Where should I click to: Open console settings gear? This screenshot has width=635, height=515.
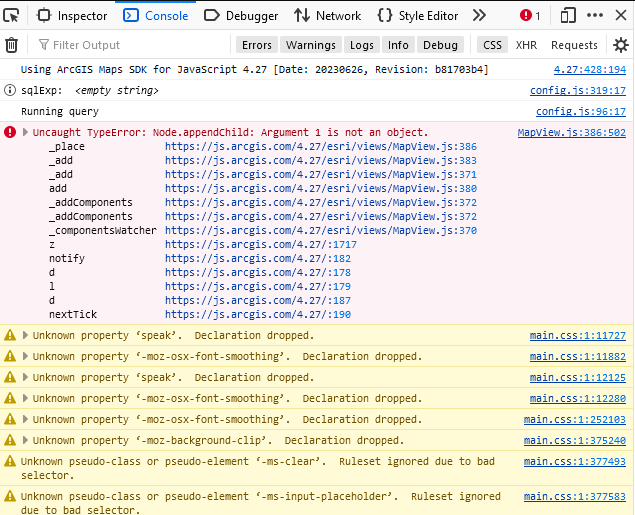(621, 45)
